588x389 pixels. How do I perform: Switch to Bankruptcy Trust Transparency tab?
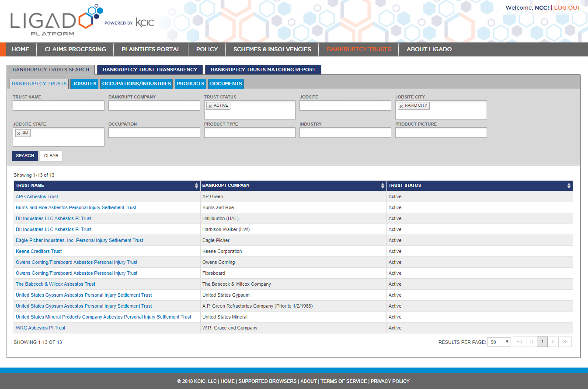[150, 70]
